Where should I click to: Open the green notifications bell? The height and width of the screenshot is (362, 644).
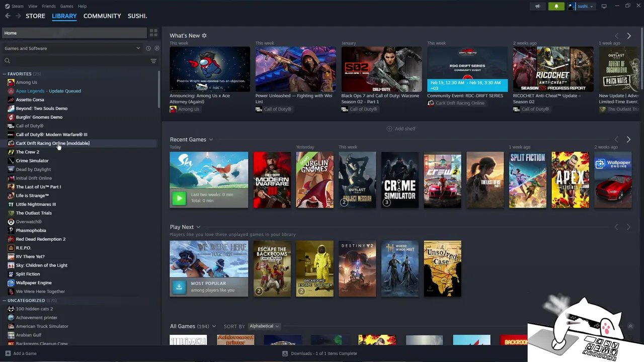556,6
